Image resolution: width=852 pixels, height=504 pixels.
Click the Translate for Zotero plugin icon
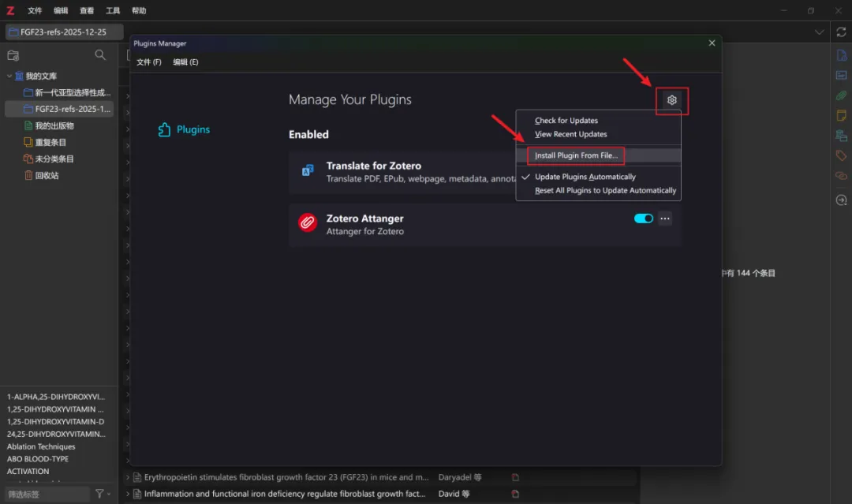pos(308,170)
